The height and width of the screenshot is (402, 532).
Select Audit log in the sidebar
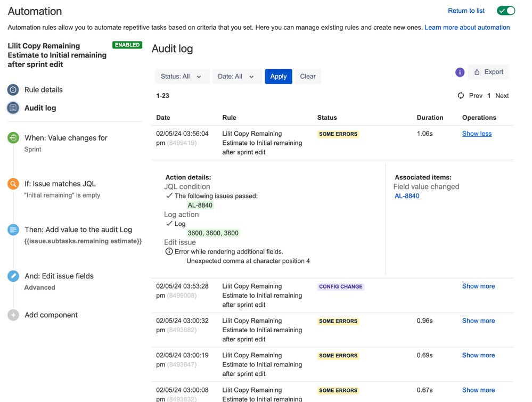point(40,108)
